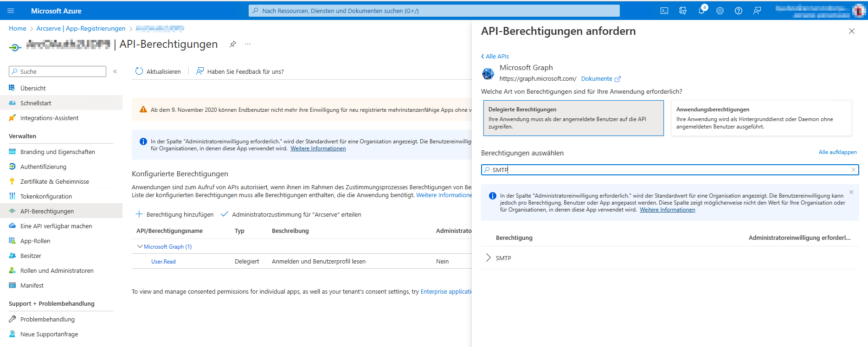Click the SMTP permission search field
The width and height of the screenshot is (868, 347).
point(670,170)
